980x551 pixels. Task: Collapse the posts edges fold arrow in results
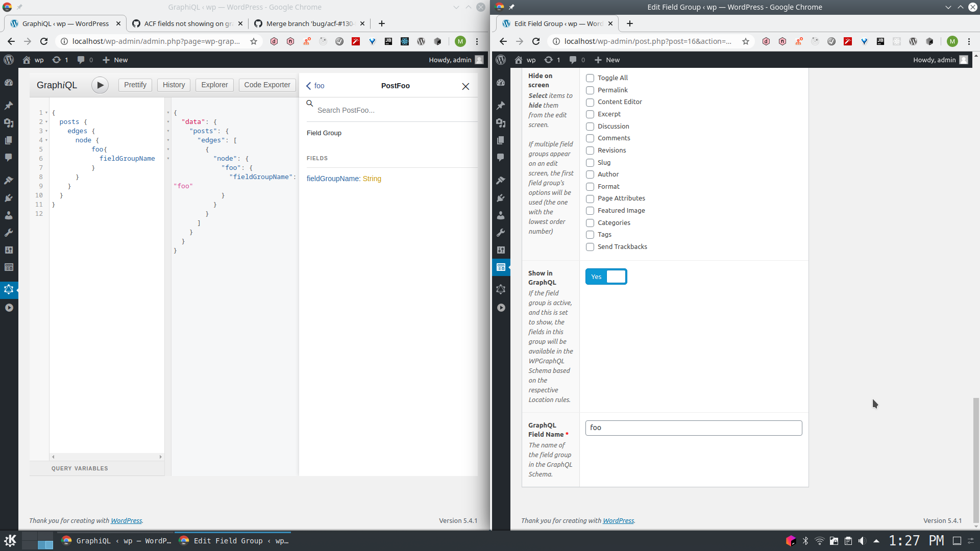point(168,140)
